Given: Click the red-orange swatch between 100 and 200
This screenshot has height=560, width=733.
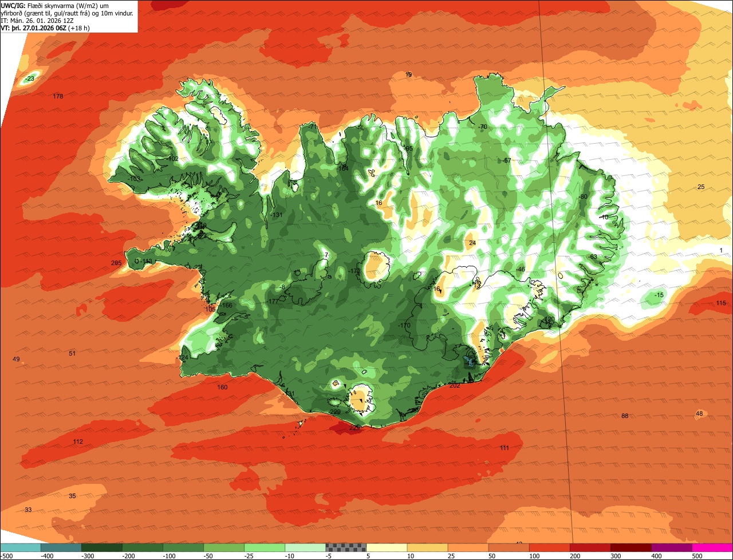Looking at the screenshot, I should (x=549, y=547).
